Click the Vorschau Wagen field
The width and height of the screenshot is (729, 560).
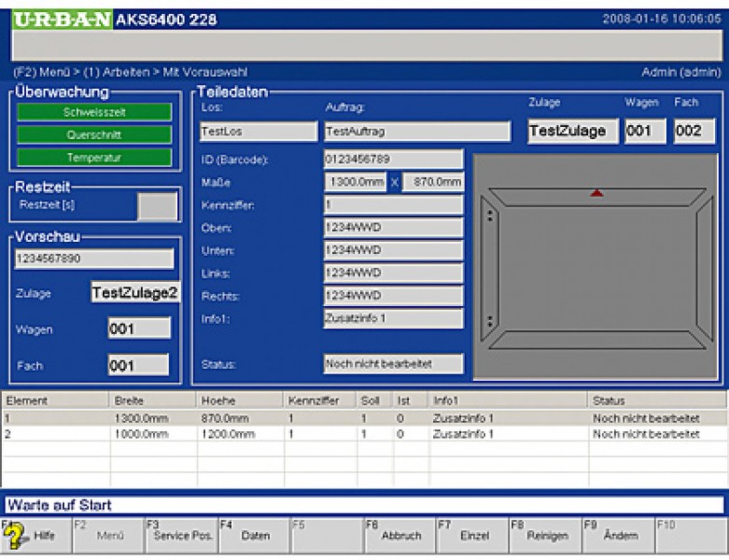139,329
